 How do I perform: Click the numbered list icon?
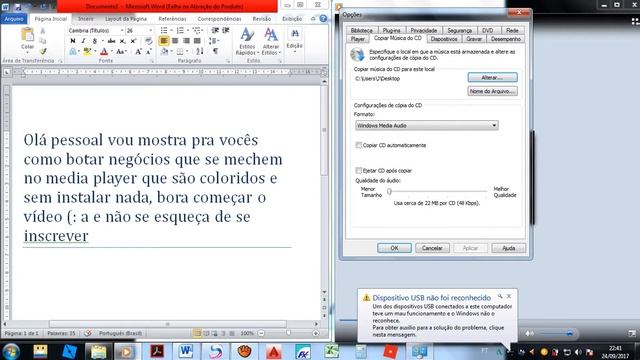click(x=180, y=31)
